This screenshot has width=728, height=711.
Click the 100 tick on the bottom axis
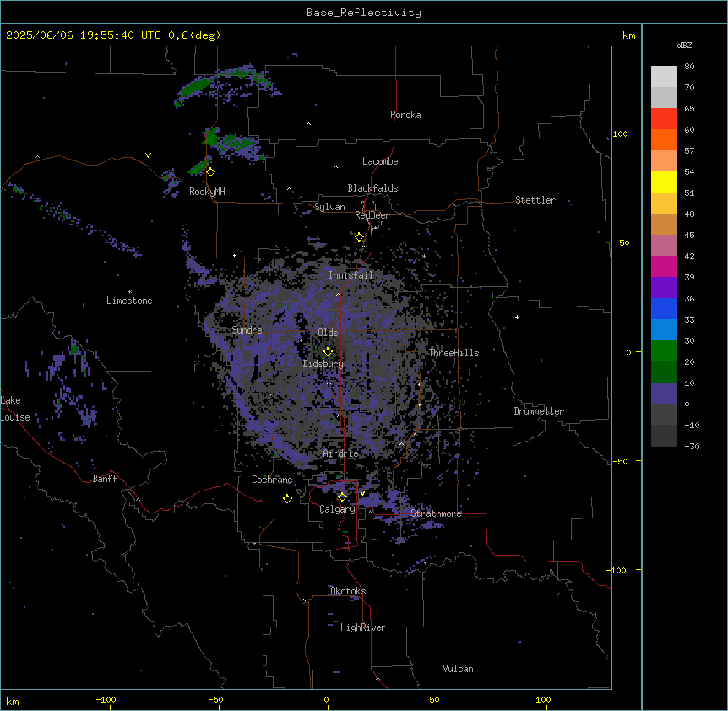(543, 699)
